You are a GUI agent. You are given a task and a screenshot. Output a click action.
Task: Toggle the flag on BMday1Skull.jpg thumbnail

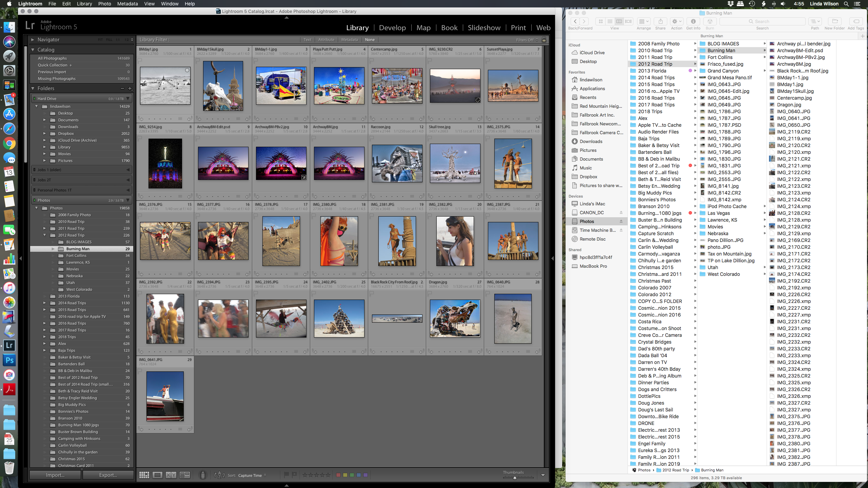(198, 60)
